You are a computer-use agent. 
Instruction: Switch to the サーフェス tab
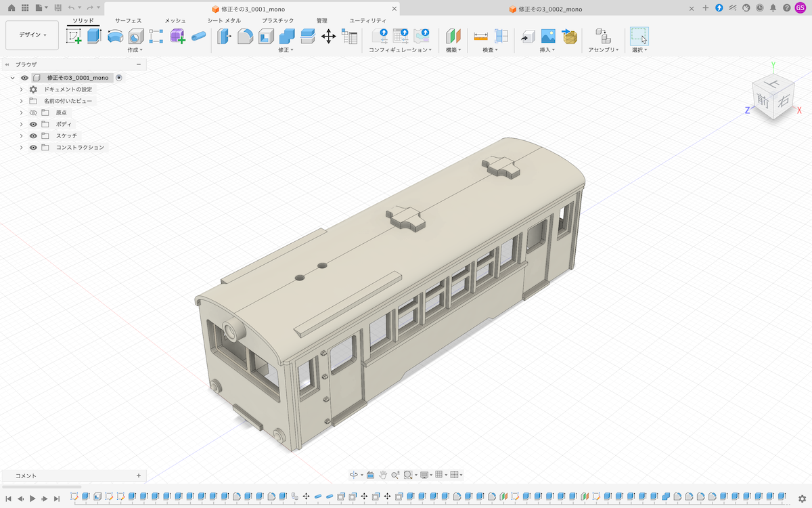pyautogui.click(x=129, y=21)
